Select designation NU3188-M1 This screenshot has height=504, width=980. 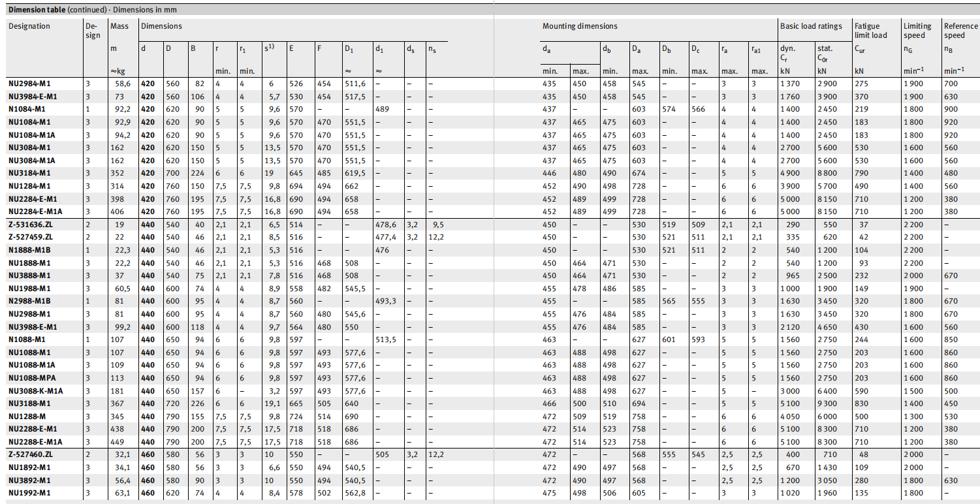click(x=29, y=403)
